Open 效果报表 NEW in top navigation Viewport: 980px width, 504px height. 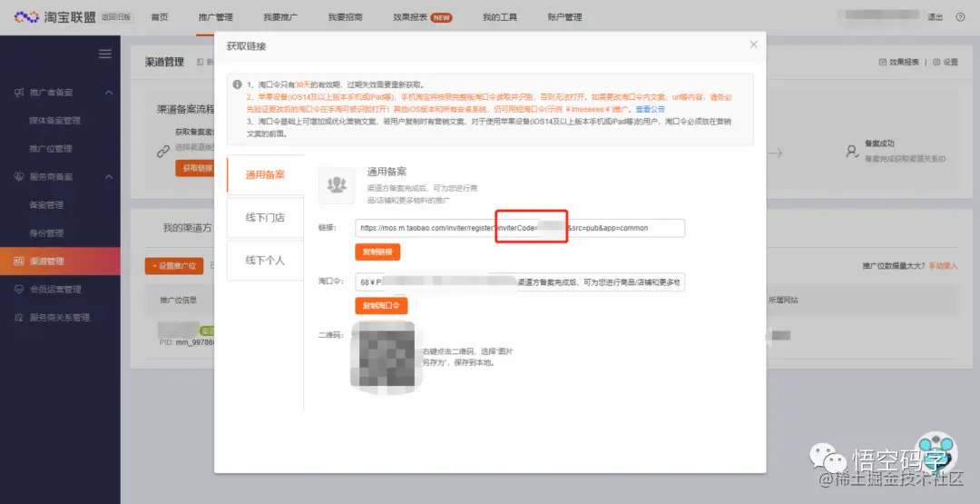point(423,17)
